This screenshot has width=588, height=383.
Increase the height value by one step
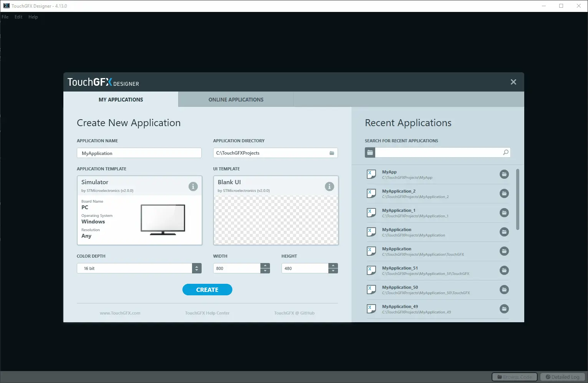333,266
